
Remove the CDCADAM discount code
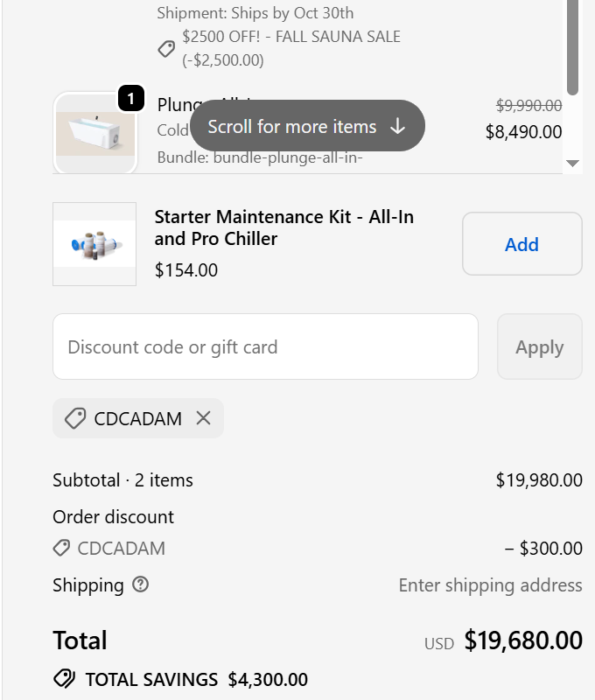click(x=204, y=418)
